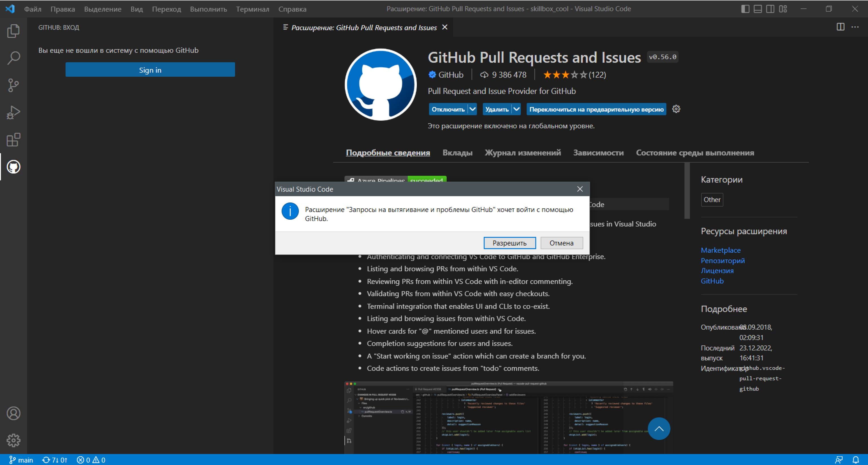Click the GitHub Octocat extension logo
Image resolution: width=868 pixels, height=465 pixels.
pos(380,84)
